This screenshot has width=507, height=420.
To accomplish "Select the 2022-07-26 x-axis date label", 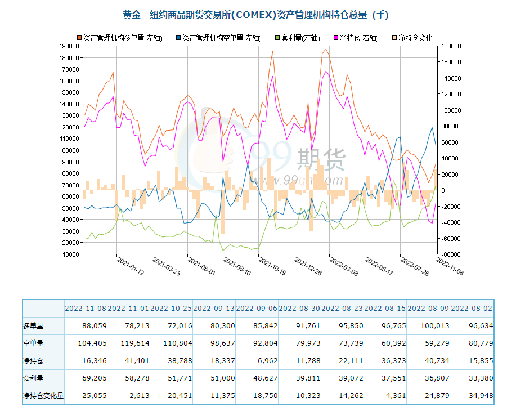I will pyautogui.click(x=414, y=266).
